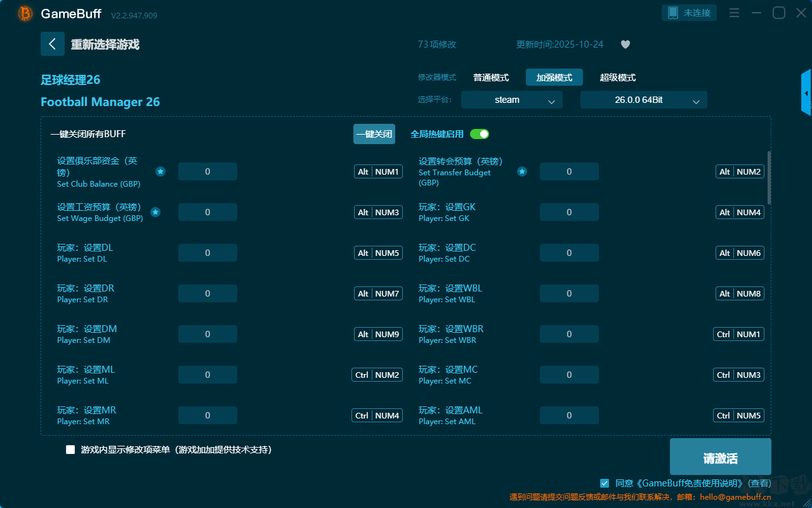The width and height of the screenshot is (812, 508).
Task: Click the star next to Set Wage Budget
Action: tap(155, 212)
